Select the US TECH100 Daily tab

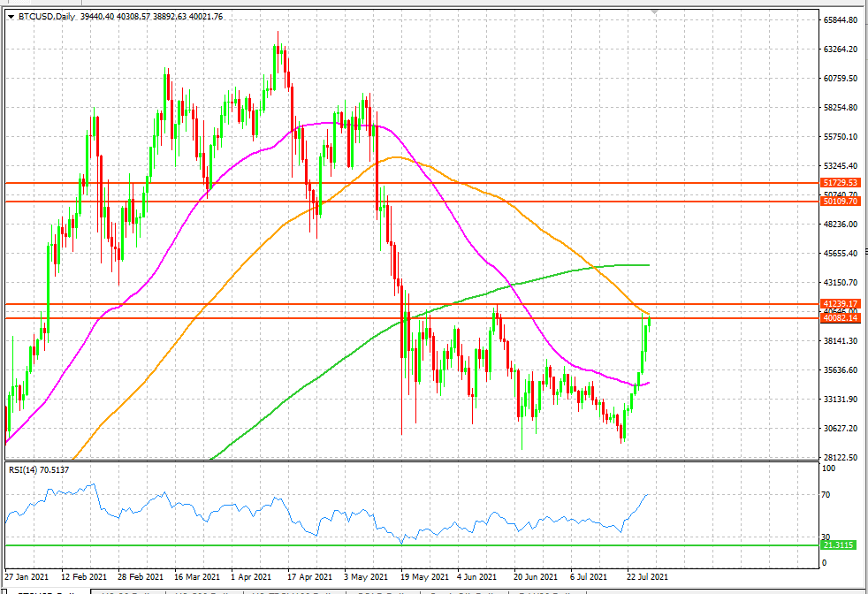point(283,590)
